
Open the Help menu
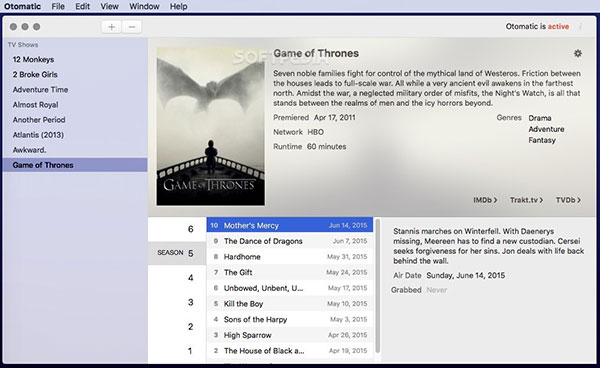tap(178, 7)
